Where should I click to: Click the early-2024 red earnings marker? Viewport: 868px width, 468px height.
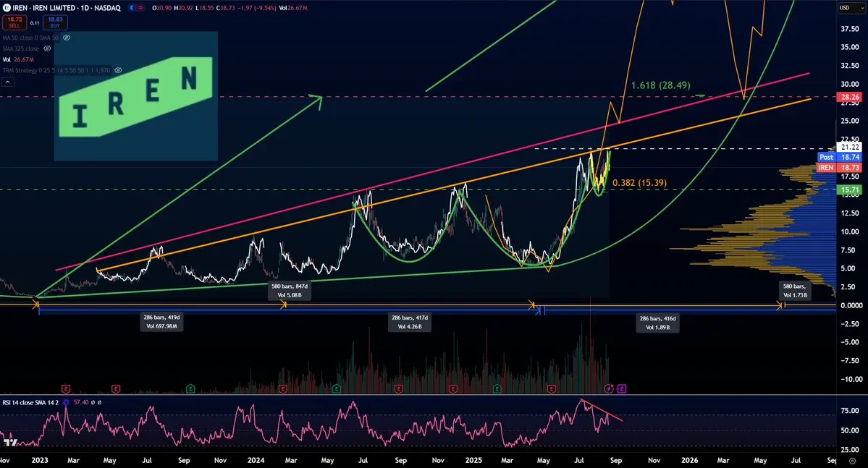283,389
